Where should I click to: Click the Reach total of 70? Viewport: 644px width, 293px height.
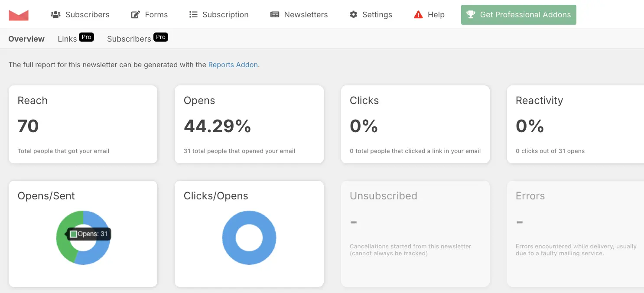28,126
